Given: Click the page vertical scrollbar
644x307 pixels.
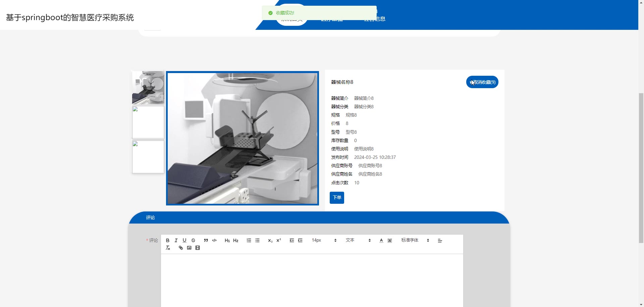Looking at the screenshot, I should [x=641, y=168].
